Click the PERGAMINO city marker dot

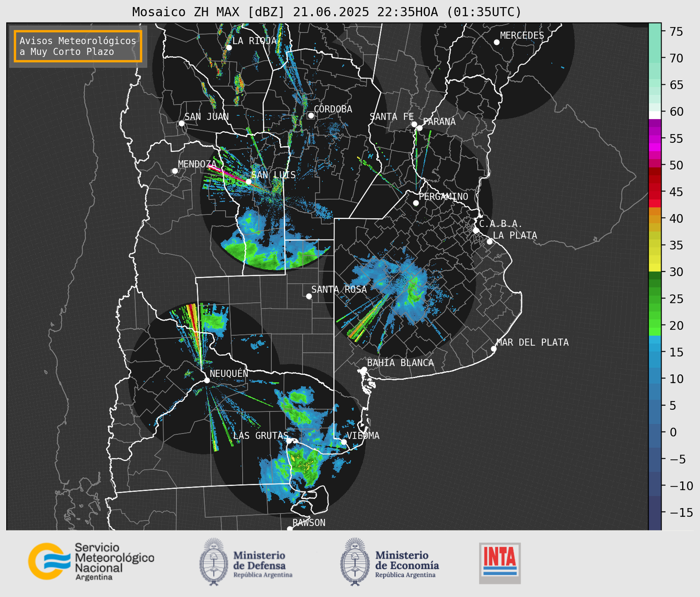(416, 203)
